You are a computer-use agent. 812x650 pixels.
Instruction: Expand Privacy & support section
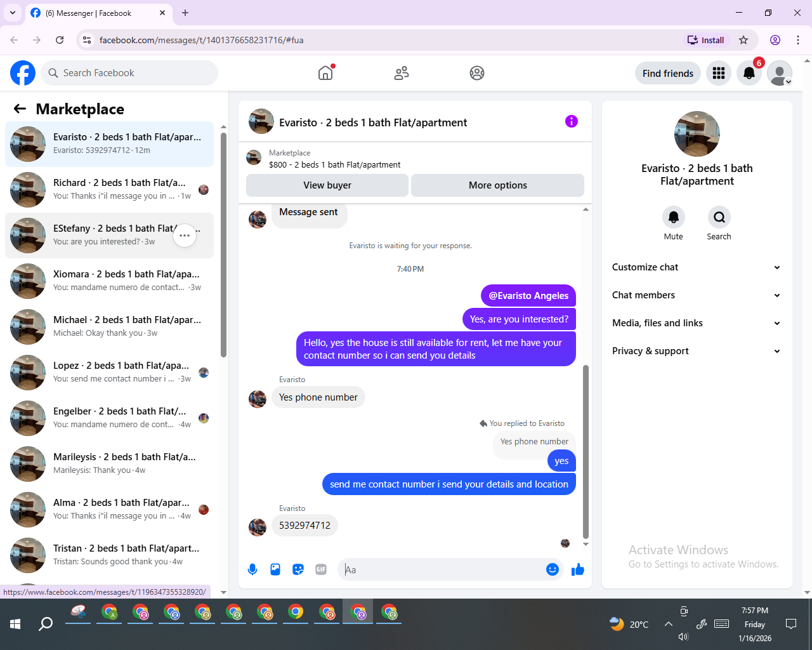[x=697, y=351]
